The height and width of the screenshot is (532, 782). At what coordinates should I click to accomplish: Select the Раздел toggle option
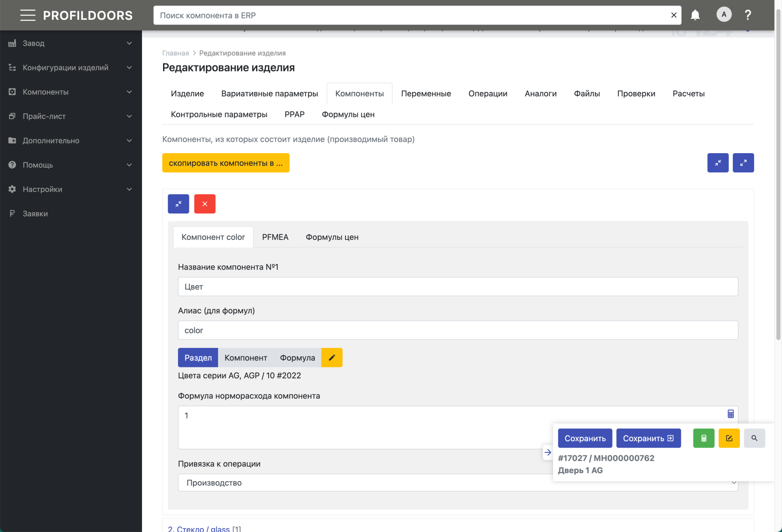click(198, 358)
